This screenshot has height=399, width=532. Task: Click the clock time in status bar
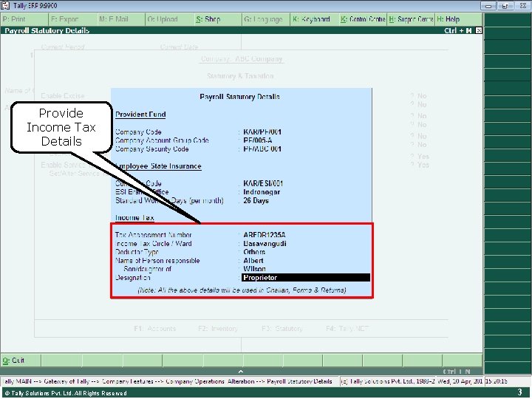click(497, 381)
